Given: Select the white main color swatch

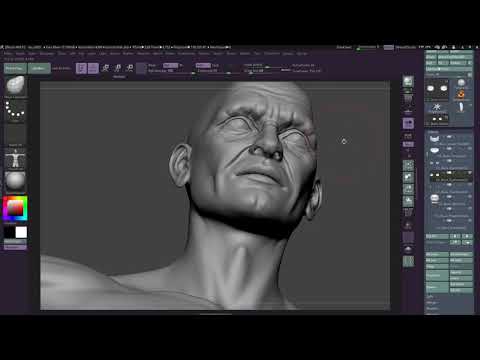Looking at the screenshot, I should coord(21,232).
